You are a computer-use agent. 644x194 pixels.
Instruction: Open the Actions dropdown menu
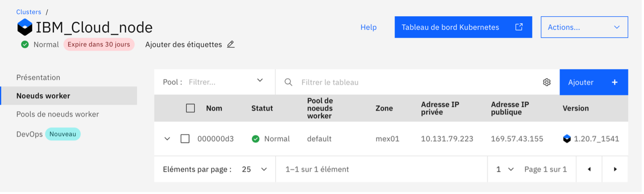click(x=584, y=27)
